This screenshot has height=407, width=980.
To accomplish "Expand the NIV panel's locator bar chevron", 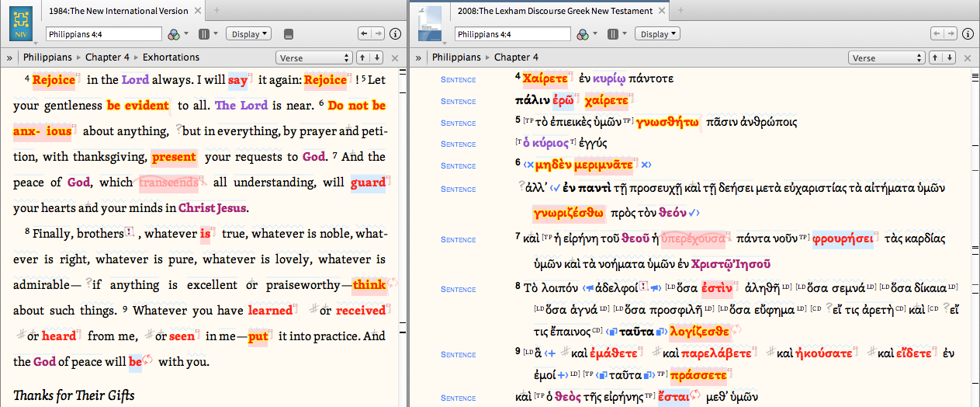I will click(9, 57).
